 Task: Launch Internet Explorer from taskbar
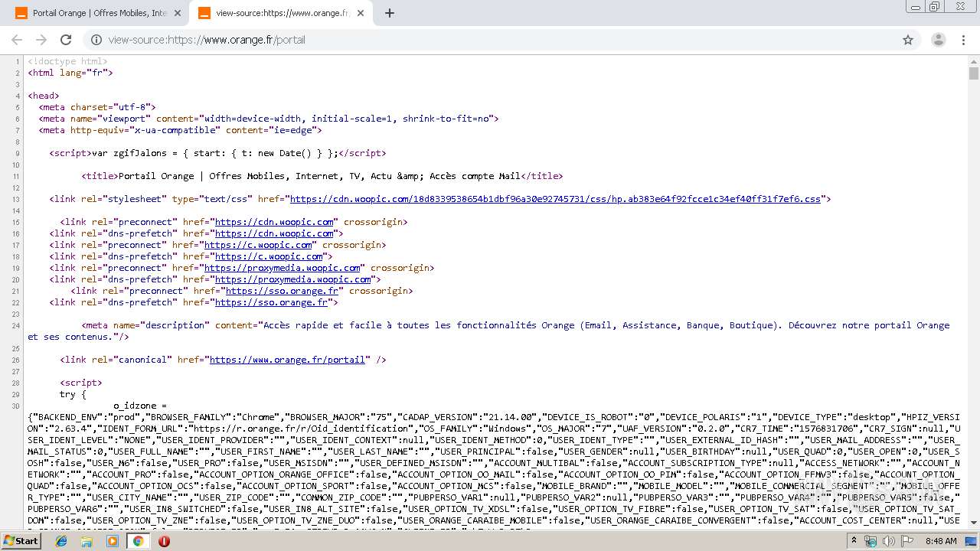coord(61,541)
